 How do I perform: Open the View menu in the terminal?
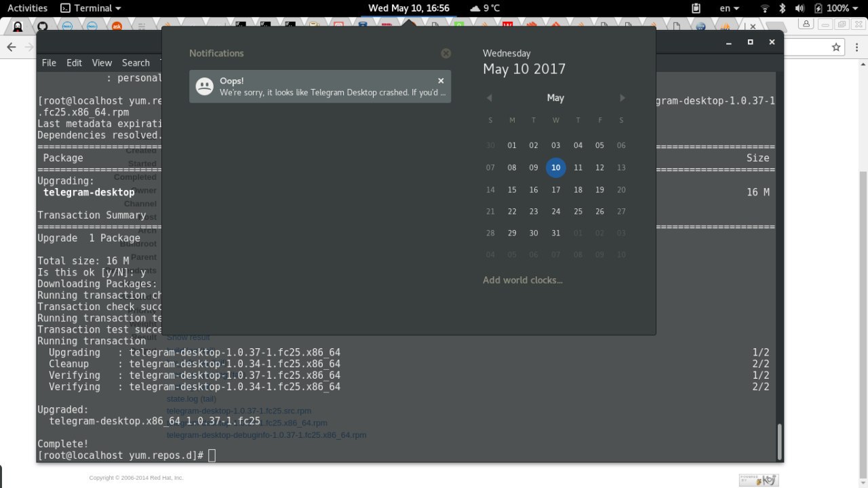(x=102, y=62)
